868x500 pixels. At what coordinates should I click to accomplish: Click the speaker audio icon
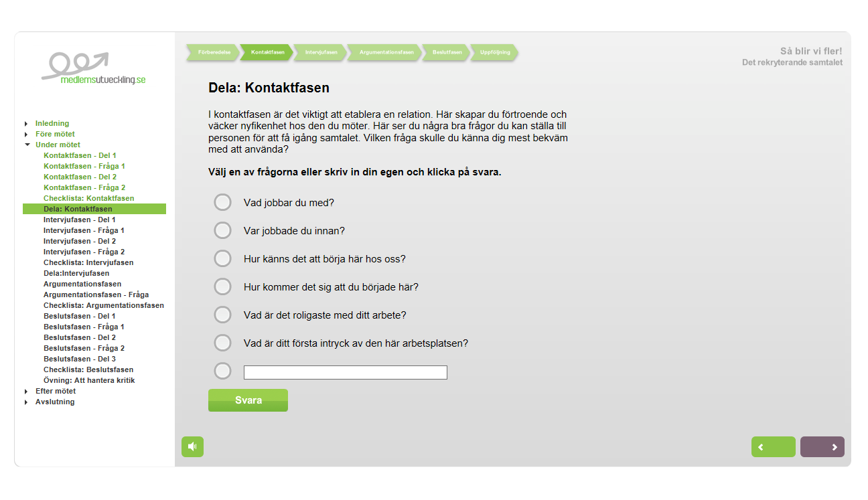[192, 446]
